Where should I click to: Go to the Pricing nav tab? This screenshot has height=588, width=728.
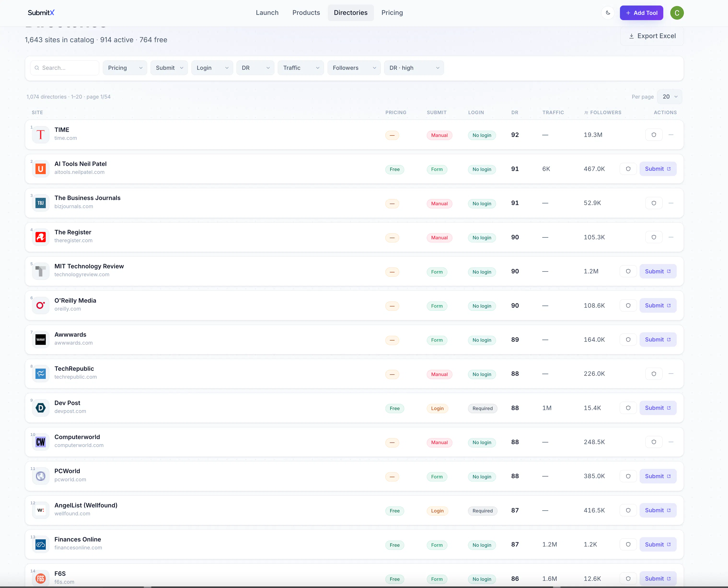pyautogui.click(x=392, y=13)
